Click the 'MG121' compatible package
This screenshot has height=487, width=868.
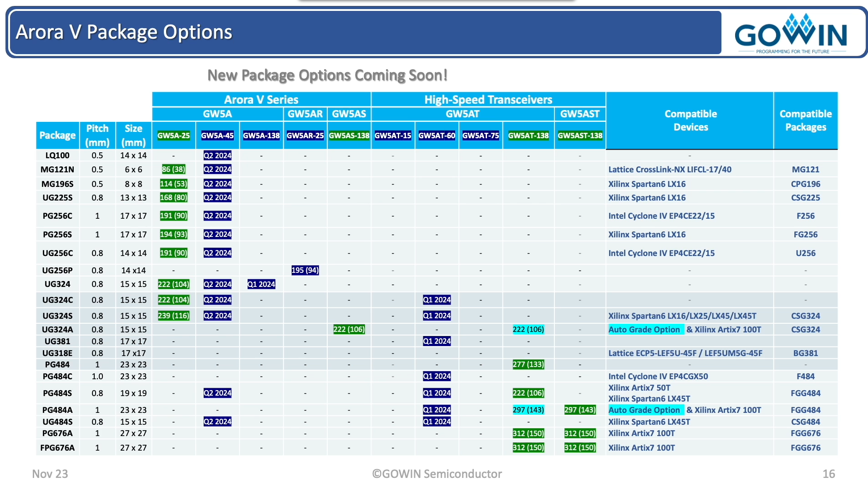805,170
